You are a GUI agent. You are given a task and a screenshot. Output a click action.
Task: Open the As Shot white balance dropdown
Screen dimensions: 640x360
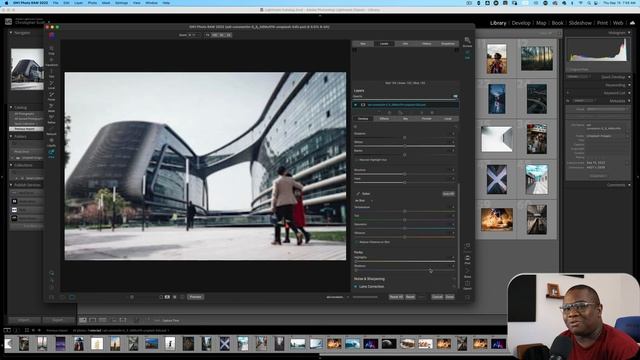[x=363, y=201]
